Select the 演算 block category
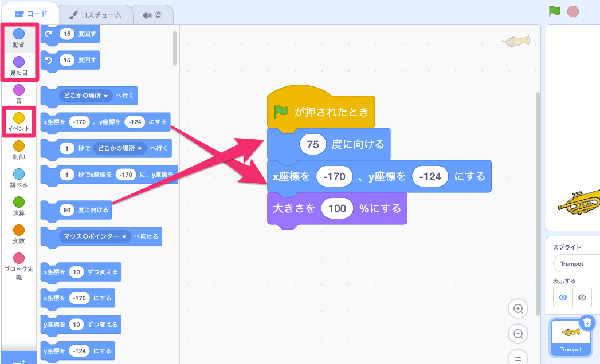This screenshot has height=364, width=600. pos(19,207)
